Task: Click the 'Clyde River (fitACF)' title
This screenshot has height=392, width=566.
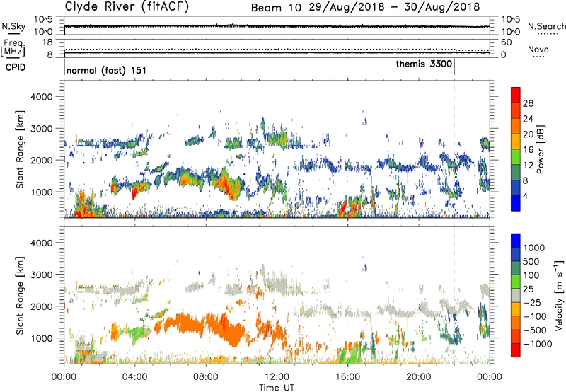Action: coord(127,6)
